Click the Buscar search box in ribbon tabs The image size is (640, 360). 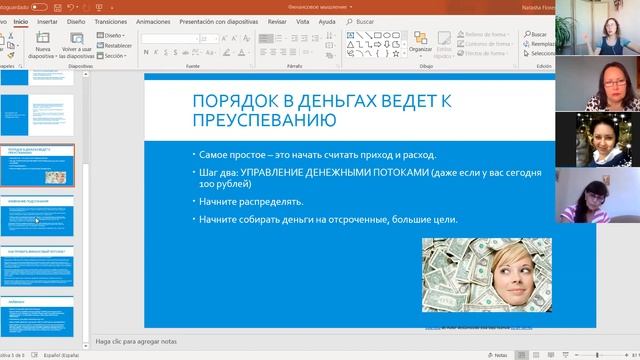click(x=360, y=22)
